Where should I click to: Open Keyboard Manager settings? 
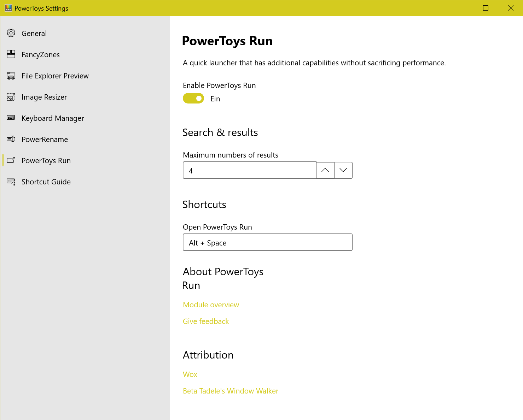85,118
